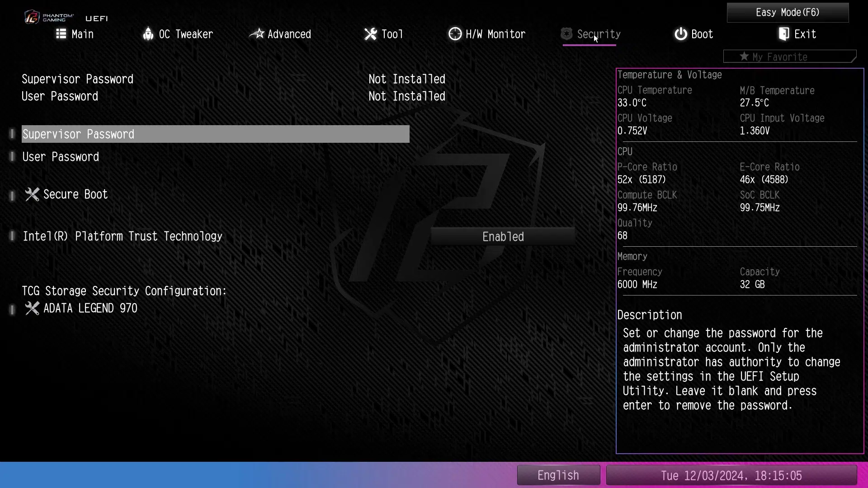868x488 pixels.
Task: Click the CPU Voltage 0.752V value
Action: (632, 131)
